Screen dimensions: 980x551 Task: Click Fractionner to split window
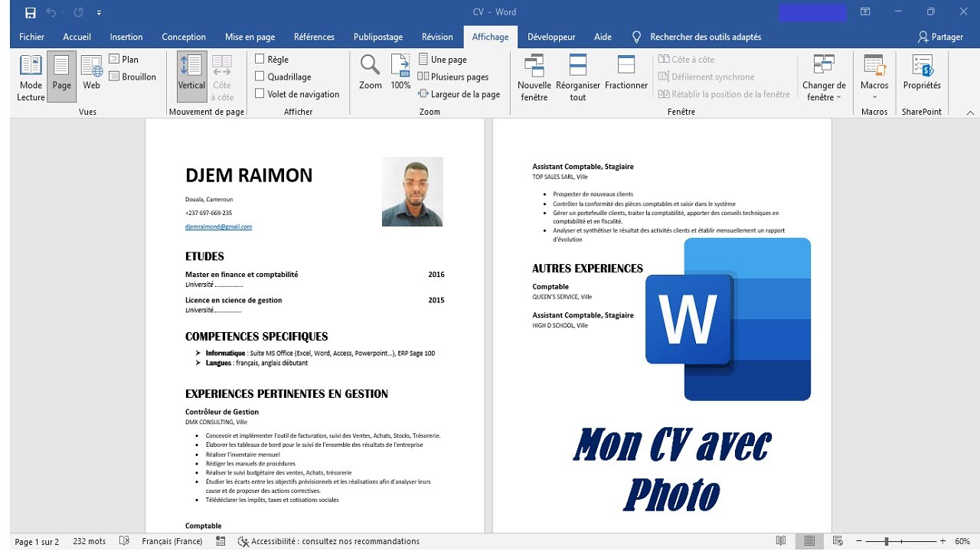pos(626,73)
